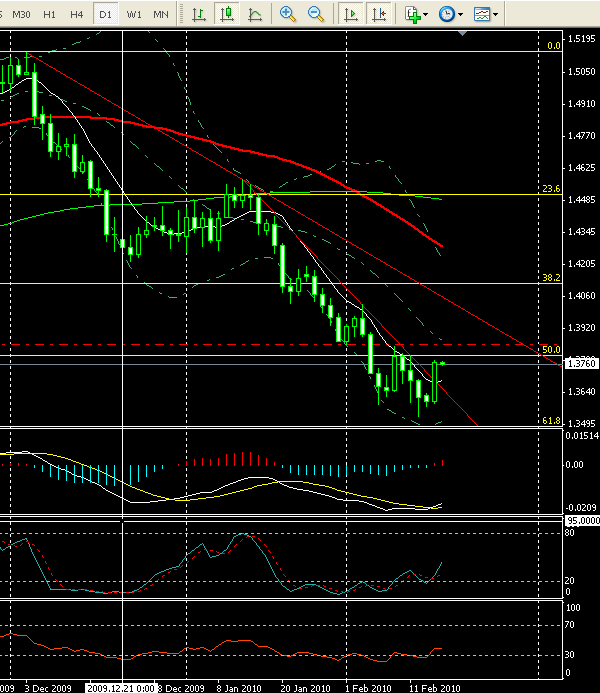Click the 1.5195 price scale value
The width and height of the screenshot is (600, 693).
coord(581,39)
